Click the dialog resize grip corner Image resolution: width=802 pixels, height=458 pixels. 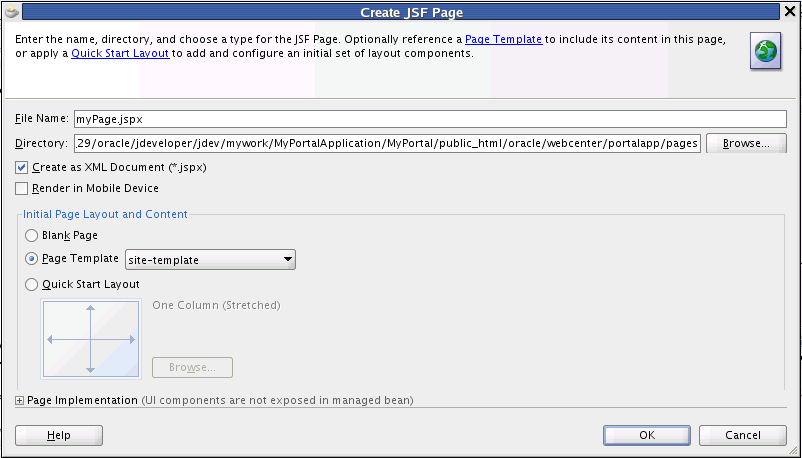click(x=793, y=450)
